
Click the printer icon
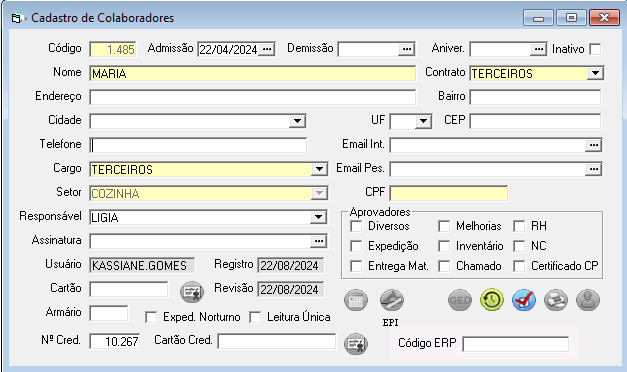click(x=556, y=300)
